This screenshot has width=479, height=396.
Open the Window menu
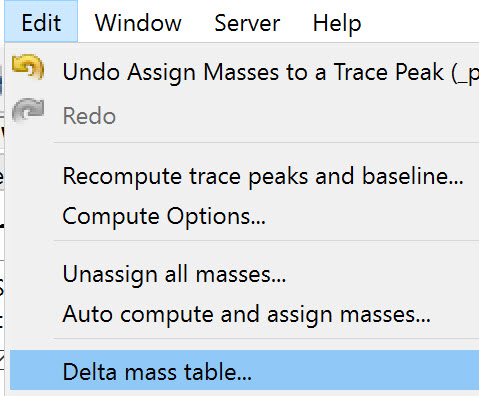point(138,23)
